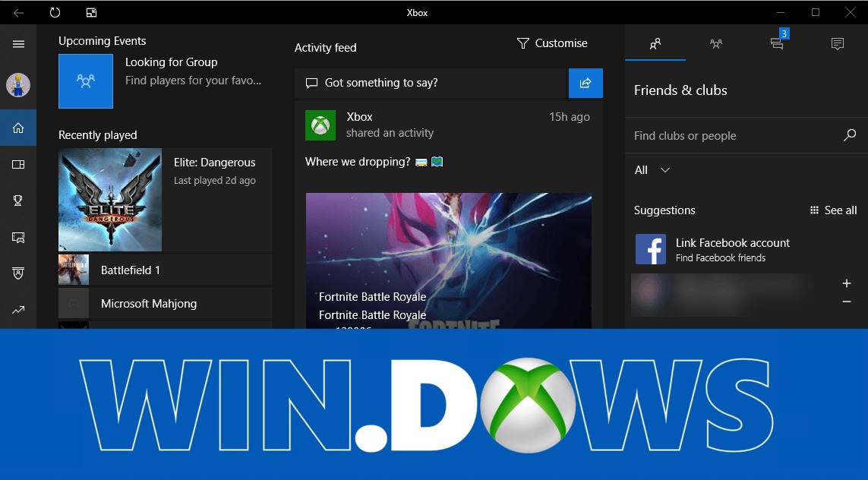The image size is (868, 480).
Task: Open the hamburger navigation menu
Action: pyautogui.click(x=18, y=44)
